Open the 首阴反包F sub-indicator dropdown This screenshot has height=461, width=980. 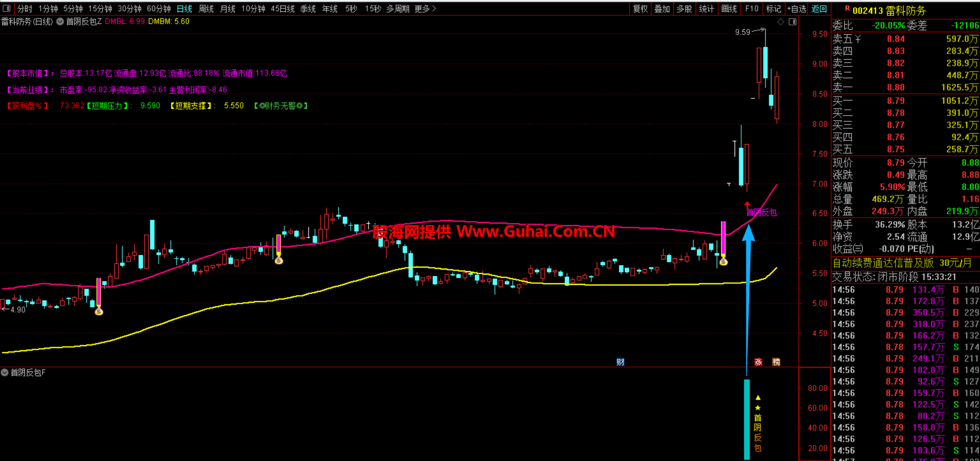coord(5,373)
